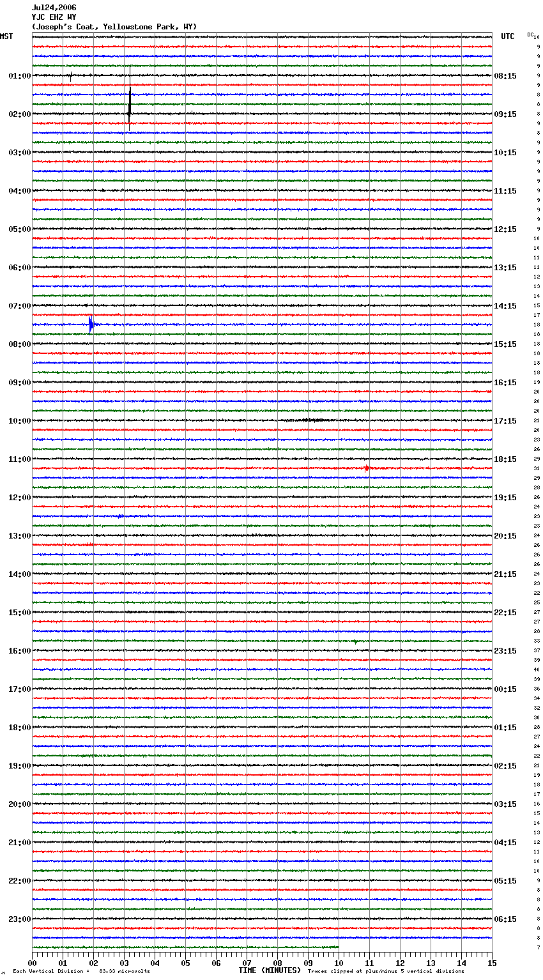This screenshot has width=543, height=980.
Task: Select the 18:00 MST time label
Action: pyautogui.click(x=20, y=728)
